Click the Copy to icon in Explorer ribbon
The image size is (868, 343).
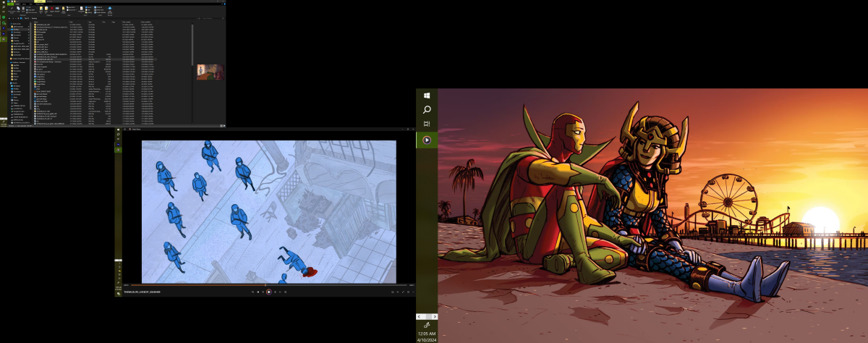[46, 9]
